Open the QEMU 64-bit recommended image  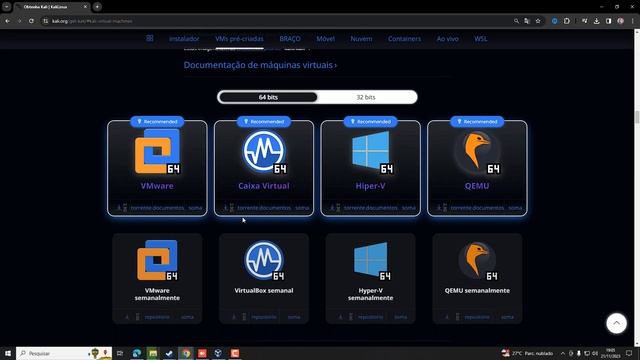[477, 168]
